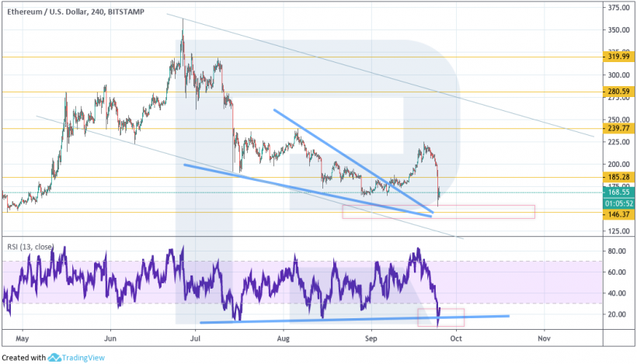637x364 pixels.
Task: Select the 80.00 level on RSI axis
Action: tap(618, 251)
